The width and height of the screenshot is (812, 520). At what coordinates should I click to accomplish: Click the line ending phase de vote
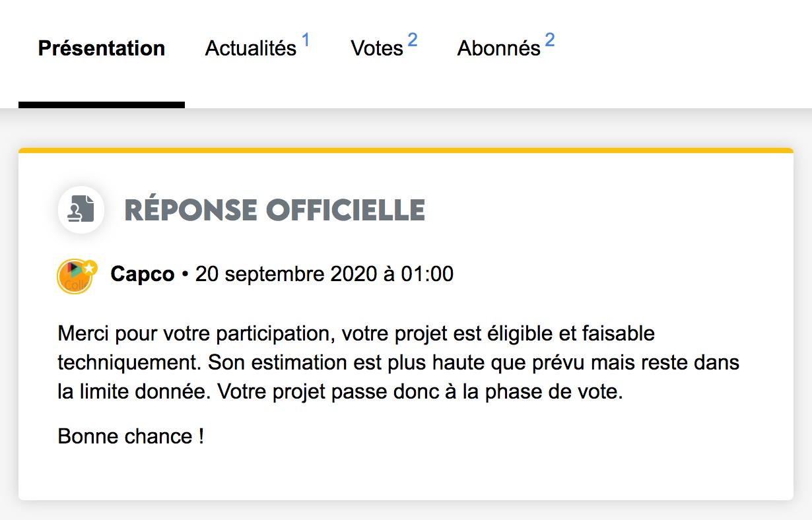[341, 393]
